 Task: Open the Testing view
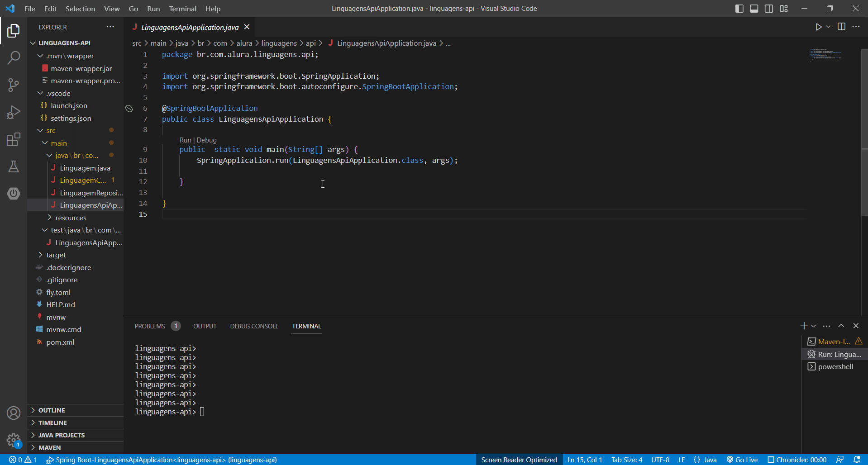(14, 166)
